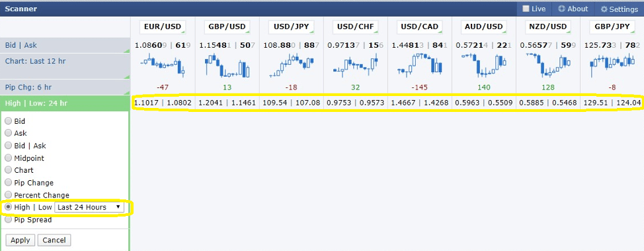Click the Apply button
The image size is (644, 251).
tap(20, 240)
